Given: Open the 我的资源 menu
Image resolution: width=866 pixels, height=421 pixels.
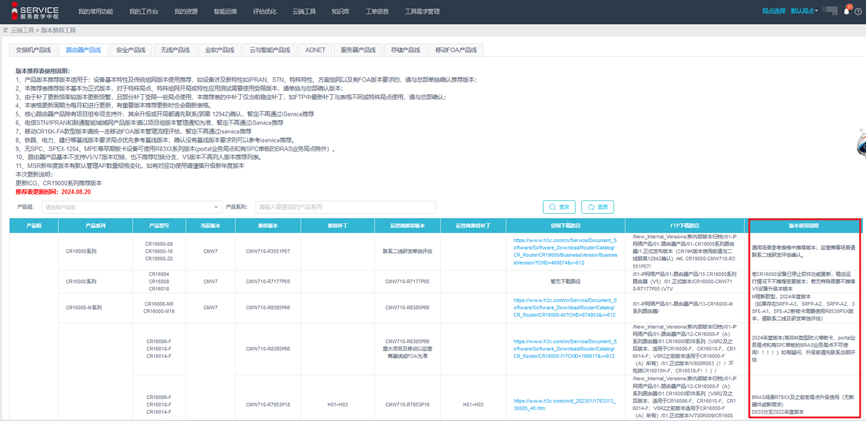Looking at the screenshot, I should pos(186,11).
